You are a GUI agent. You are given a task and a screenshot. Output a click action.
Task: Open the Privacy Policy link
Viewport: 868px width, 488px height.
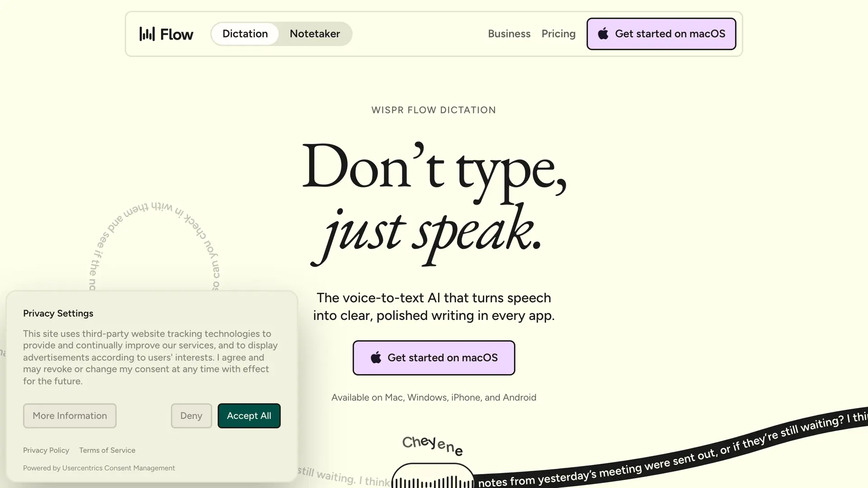[x=46, y=450]
